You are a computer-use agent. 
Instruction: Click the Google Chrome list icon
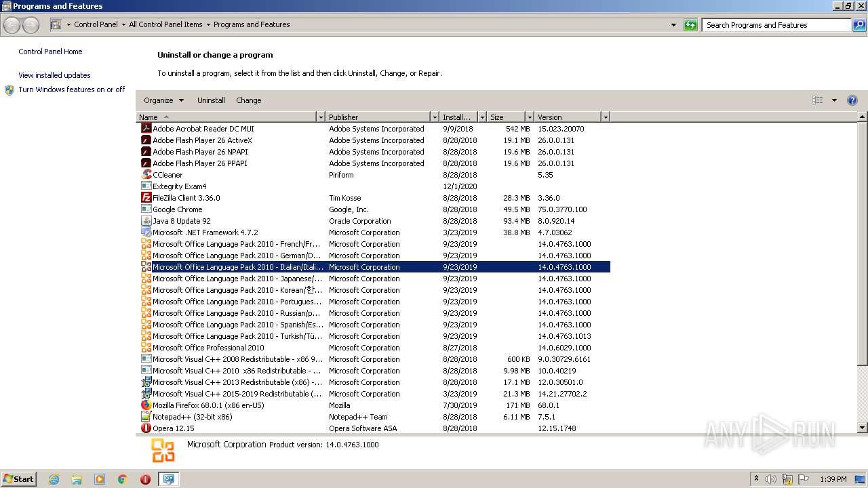click(146, 209)
